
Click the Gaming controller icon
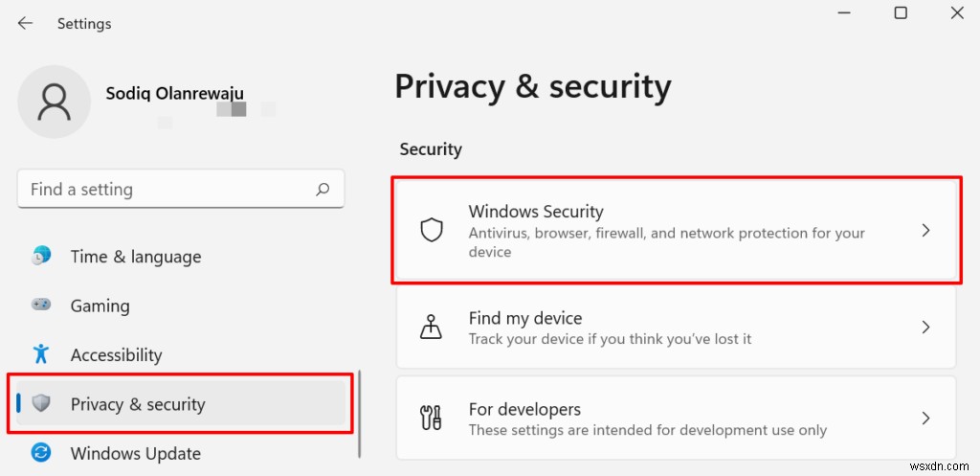[41, 305]
